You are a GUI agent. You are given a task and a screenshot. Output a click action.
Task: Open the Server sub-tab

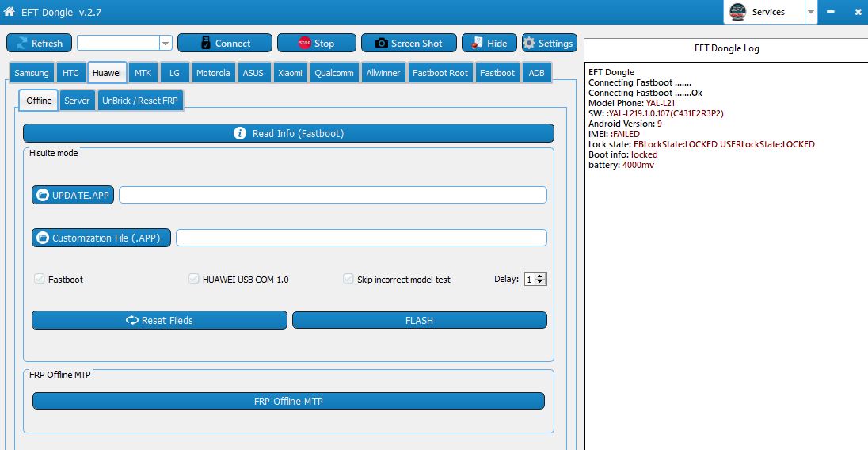click(x=77, y=100)
